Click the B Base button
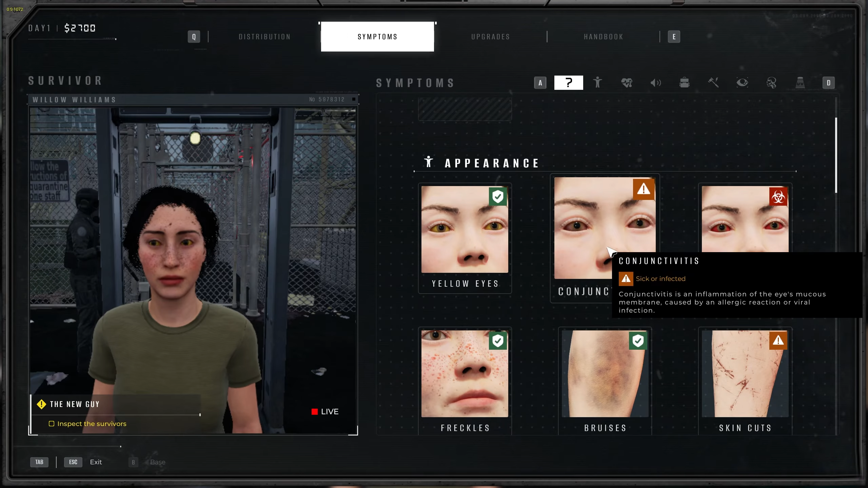The image size is (868, 488). [x=147, y=462]
